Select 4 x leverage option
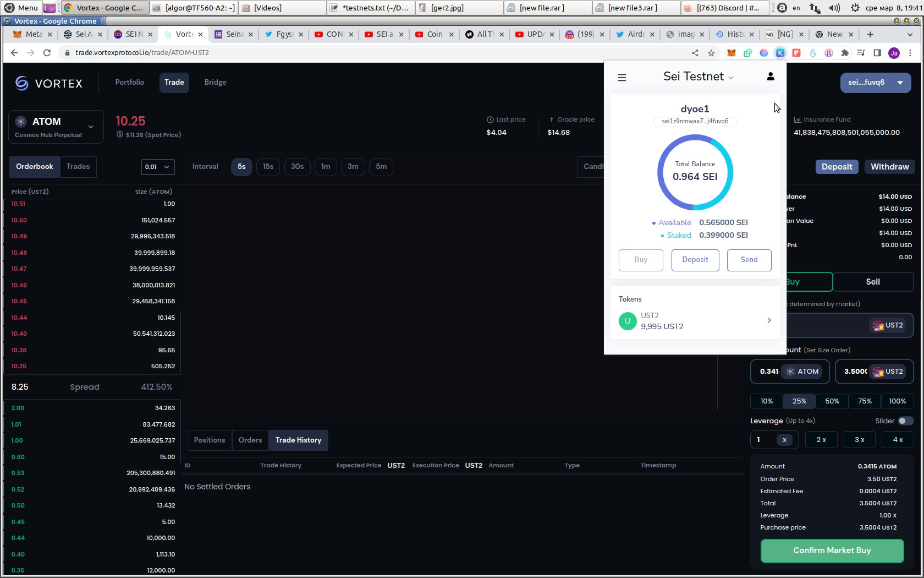The image size is (924, 578). 898,440
